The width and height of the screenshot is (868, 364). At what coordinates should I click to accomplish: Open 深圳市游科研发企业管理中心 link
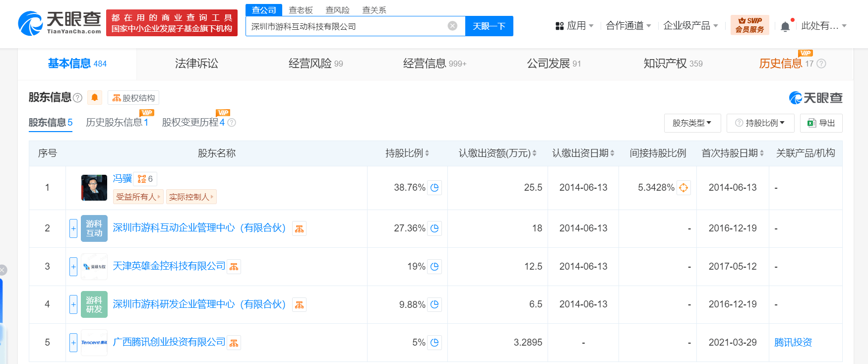(x=199, y=304)
